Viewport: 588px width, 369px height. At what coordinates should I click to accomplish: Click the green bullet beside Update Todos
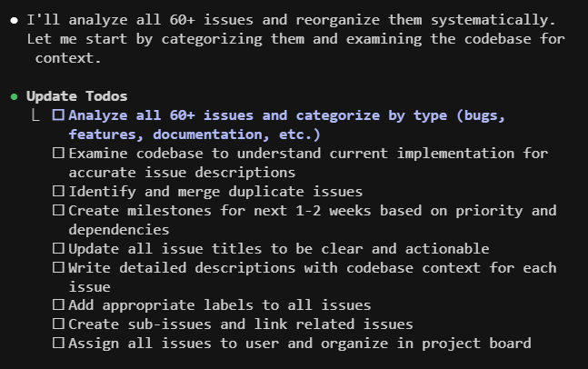[x=15, y=96]
